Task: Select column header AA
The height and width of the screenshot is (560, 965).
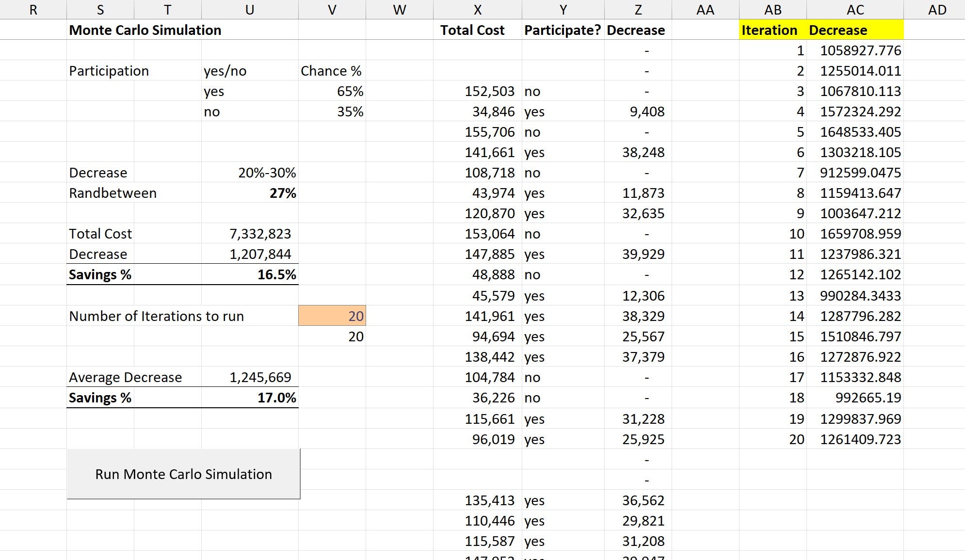Action: pos(706,10)
